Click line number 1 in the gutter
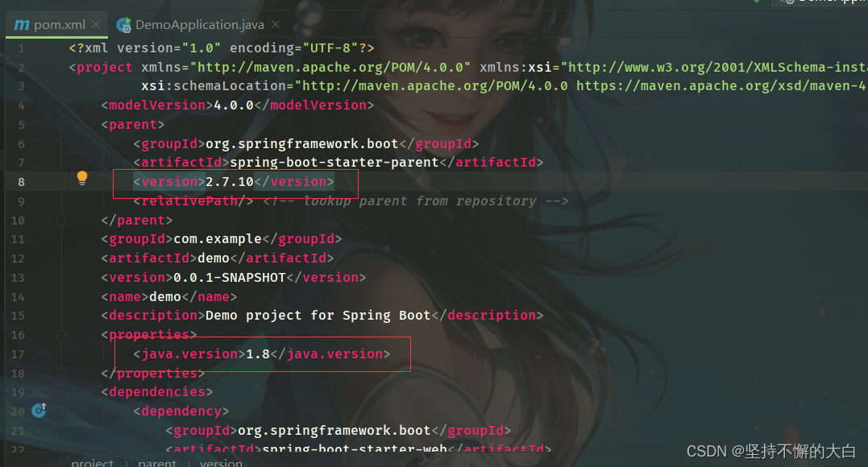Viewport: 868px width, 467px height. click(21, 48)
